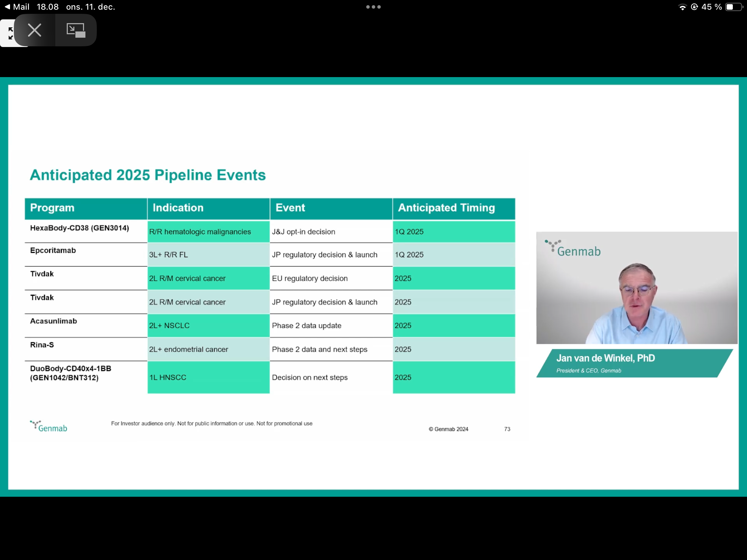The height and width of the screenshot is (560, 747).
Task: Tap the orientation lock status icon
Action: click(x=694, y=7)
